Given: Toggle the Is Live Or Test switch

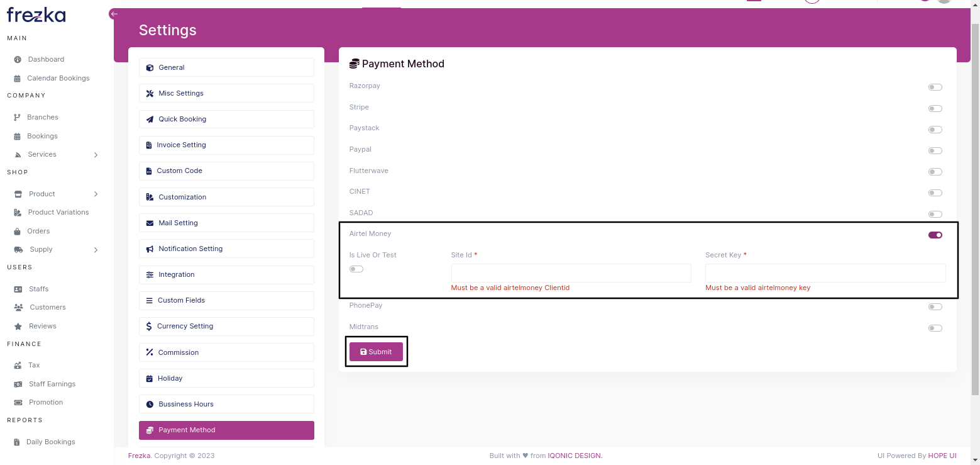Looking at the screenshot, I should click(x=356, y=269).
